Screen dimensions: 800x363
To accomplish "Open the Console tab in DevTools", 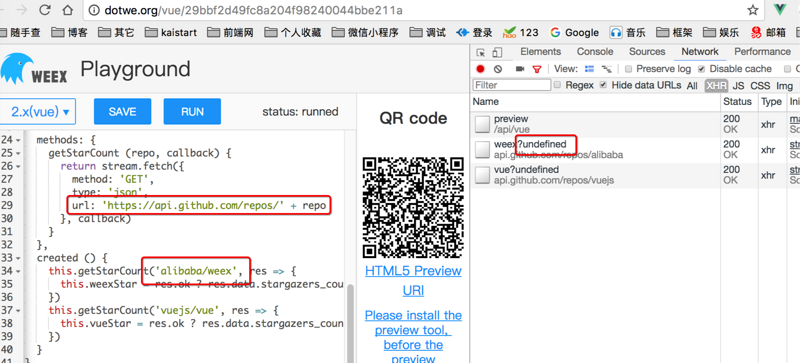I will point(595,52).
